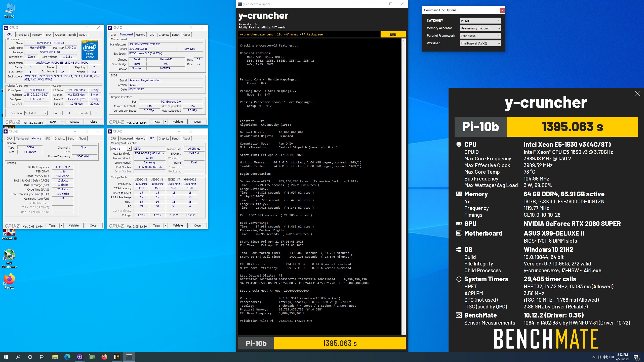
Task: Click the y-cruncher command line field
Action: point(309,34)
